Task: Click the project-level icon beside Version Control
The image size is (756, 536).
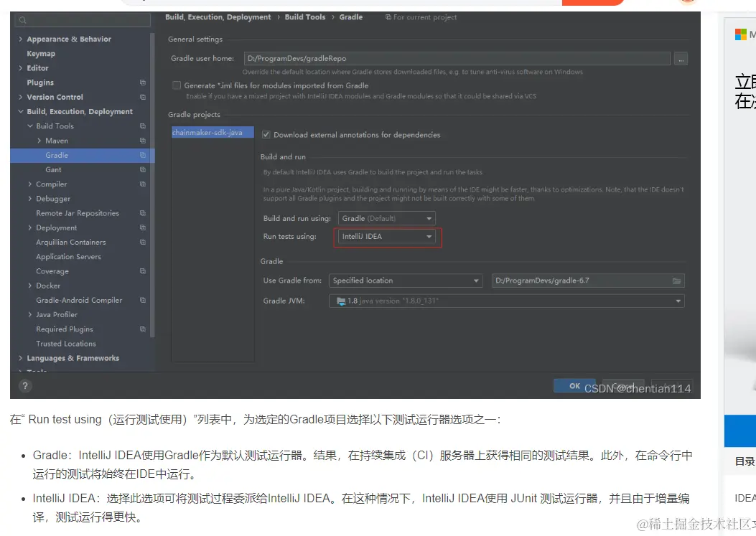Action: [x=143, y=97]
